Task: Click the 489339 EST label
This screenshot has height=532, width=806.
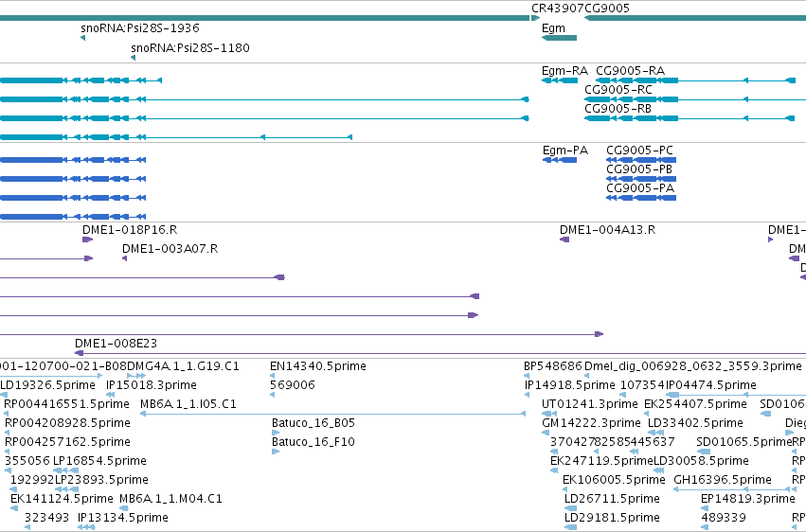Action: pyautogui.click(x=724, y=519)
